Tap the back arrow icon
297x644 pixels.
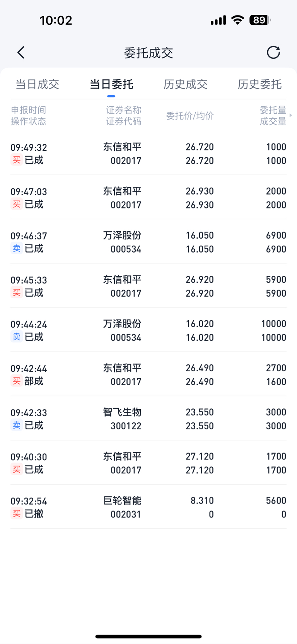pyautogui.click(x=21, y=53)
